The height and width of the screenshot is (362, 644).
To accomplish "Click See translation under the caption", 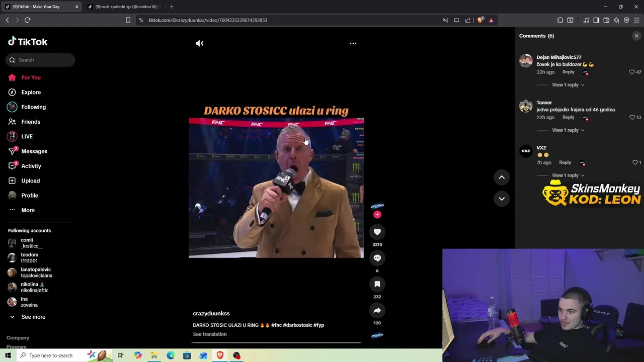I will pos(210,334).
